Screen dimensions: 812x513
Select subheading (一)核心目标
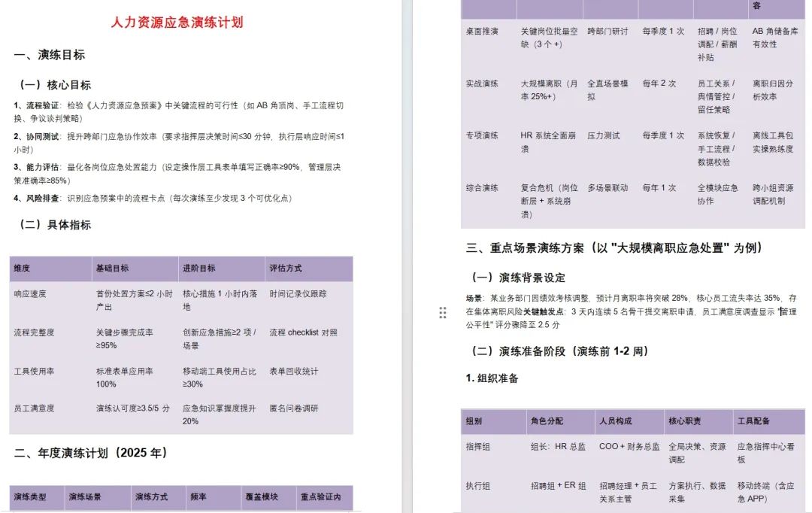pyautogui.click(x=55, y=85)
